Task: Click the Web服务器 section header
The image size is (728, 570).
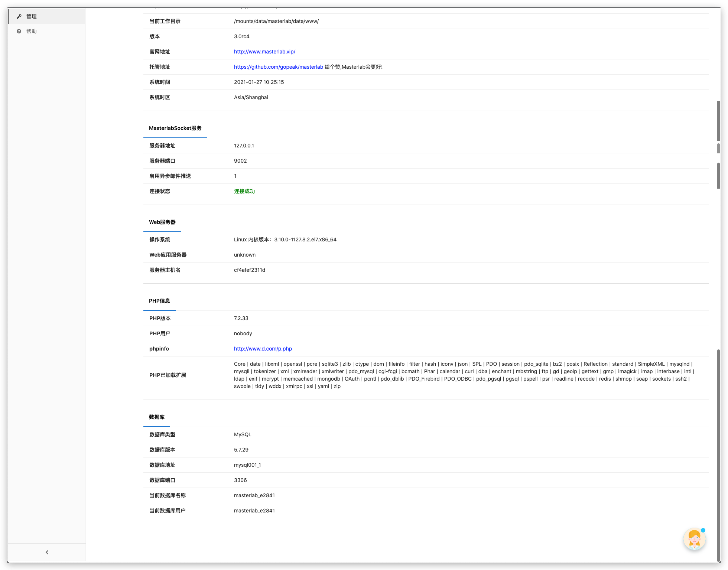Action: (x=162, y=222)
